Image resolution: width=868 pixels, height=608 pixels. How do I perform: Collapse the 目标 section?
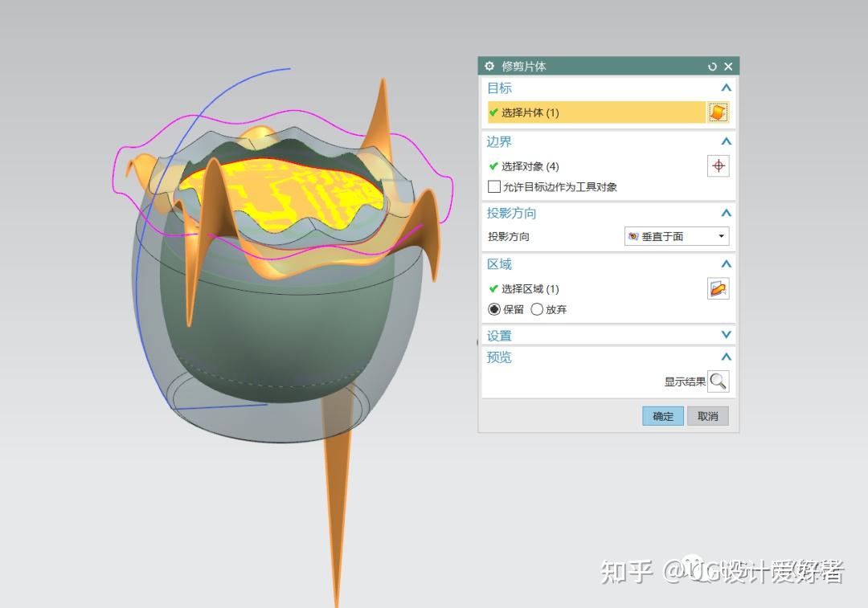[726, 88]
